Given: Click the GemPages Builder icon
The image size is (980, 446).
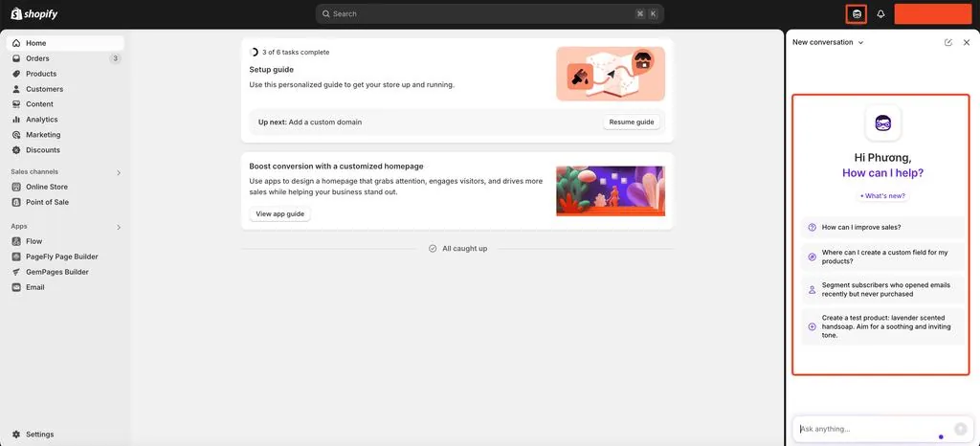Looking at the screenshot, I should pyautogui.click(x=16, y=273).
